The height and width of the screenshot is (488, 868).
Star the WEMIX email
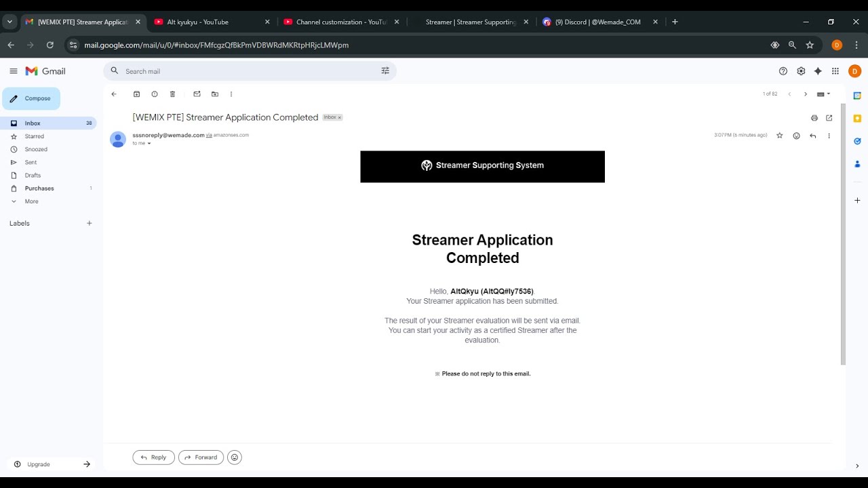pyautogui.click(x=780, y=136)
